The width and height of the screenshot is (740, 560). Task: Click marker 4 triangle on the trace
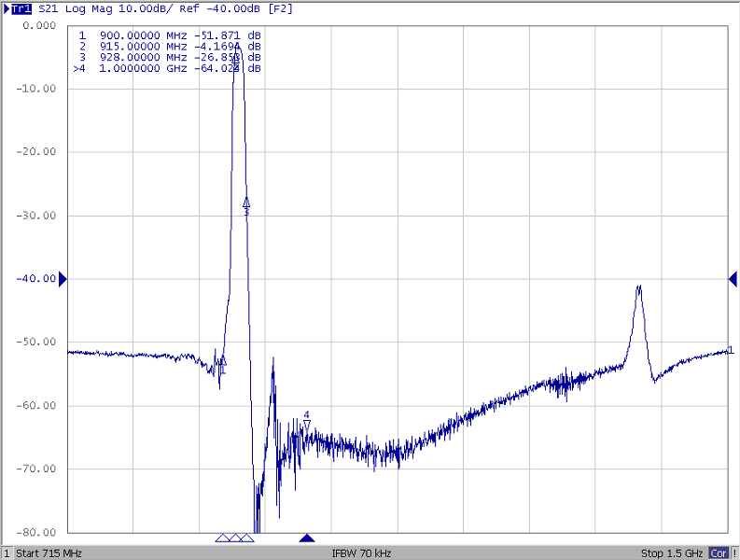pyautogui.click(x=306, y=424)
